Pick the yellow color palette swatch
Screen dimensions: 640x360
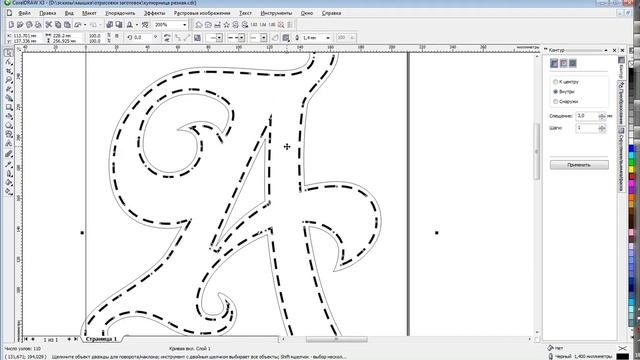coord(631,169)
